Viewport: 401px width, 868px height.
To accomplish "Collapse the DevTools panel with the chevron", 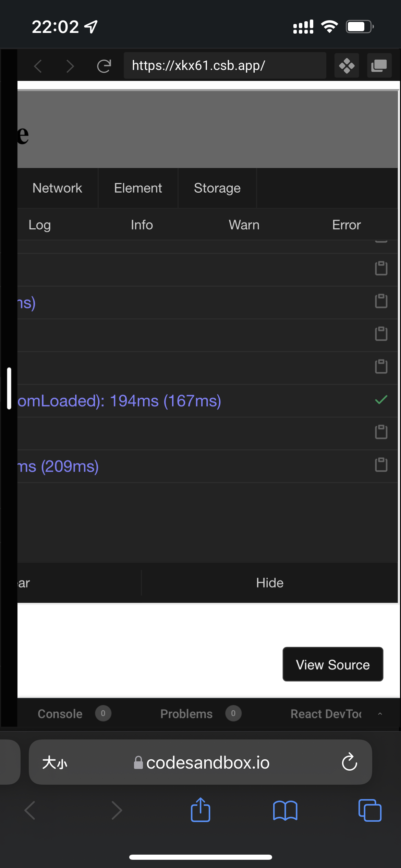I will coord(379,714).
